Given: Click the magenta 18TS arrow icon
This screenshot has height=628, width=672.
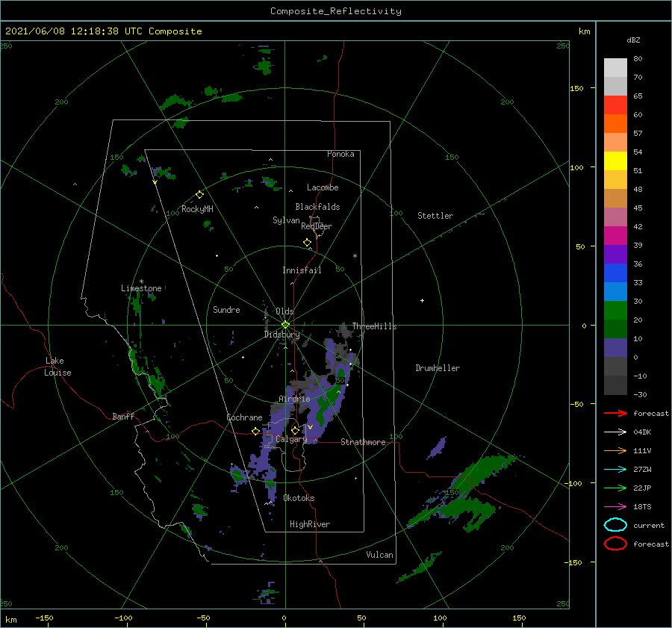Looking at the screenshot, I should (x=615, y=507).
